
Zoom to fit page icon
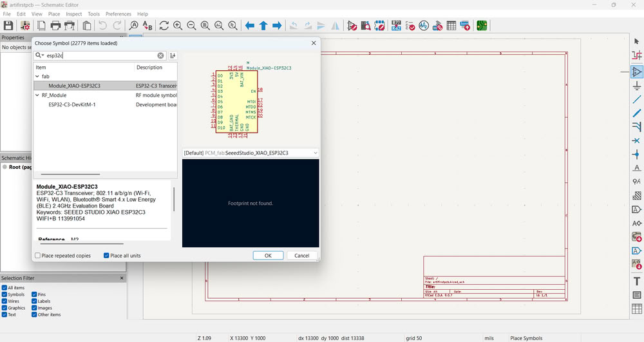205,26
